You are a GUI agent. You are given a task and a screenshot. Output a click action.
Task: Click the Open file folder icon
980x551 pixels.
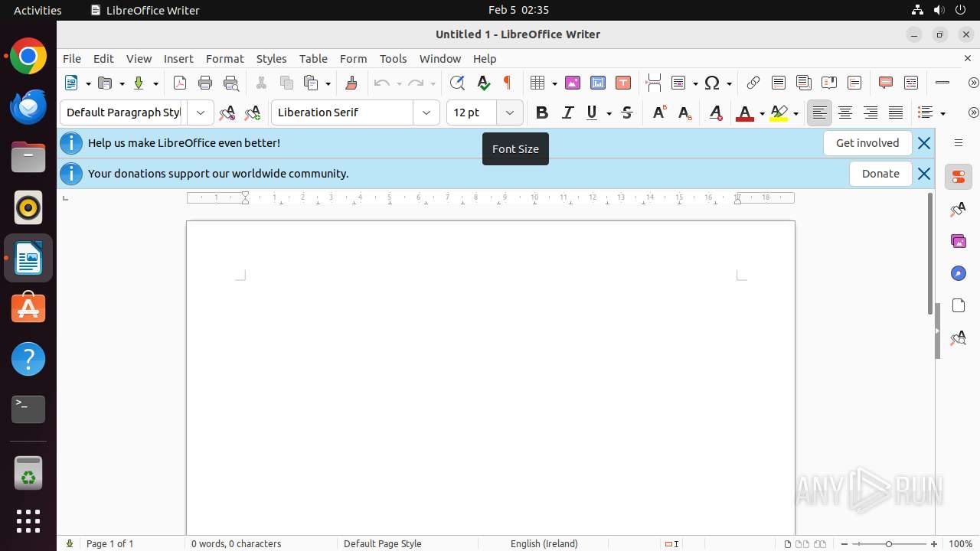(106, 83)
